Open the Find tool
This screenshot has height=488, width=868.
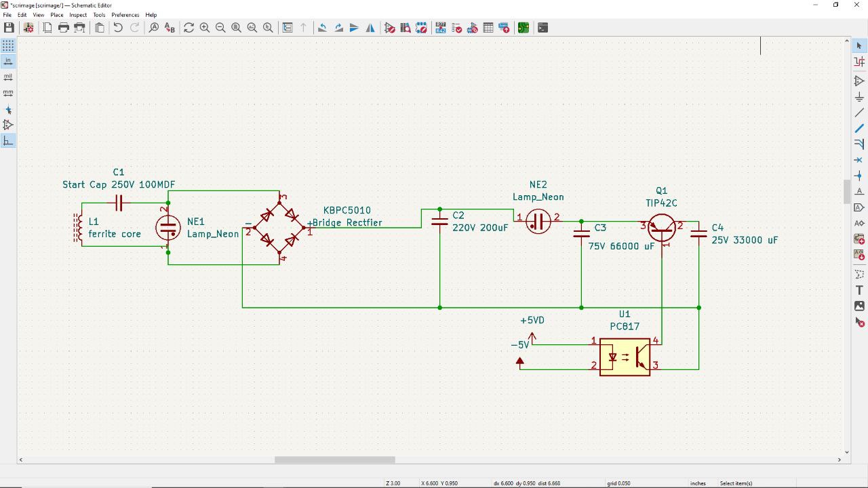tap(154, 28)
